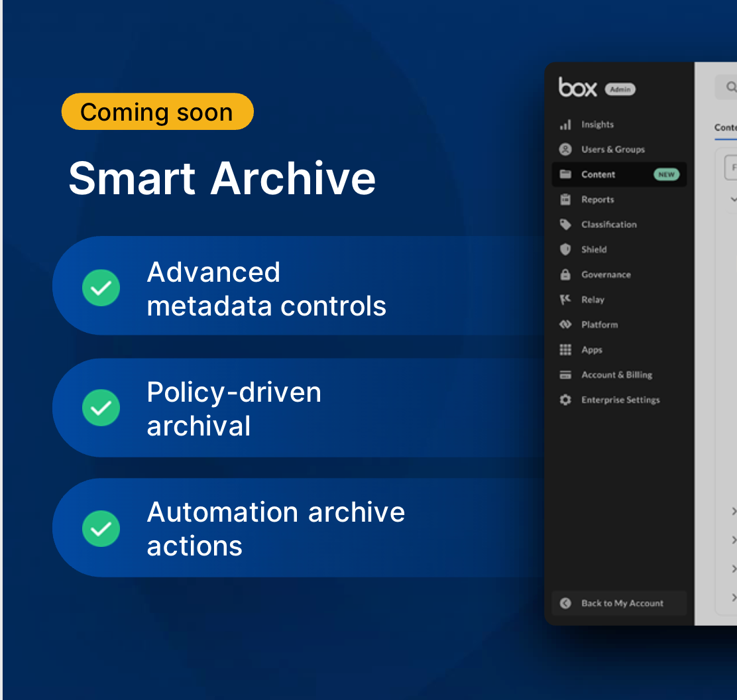
Task: Click the Shield icon in the sidebar
Action: tap(565, 249)
